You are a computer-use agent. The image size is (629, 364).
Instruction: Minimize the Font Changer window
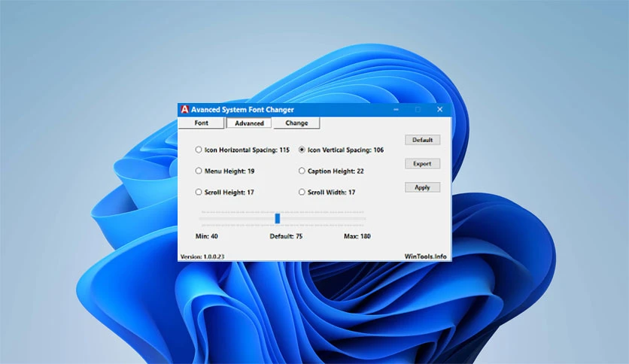click(396, 110)
